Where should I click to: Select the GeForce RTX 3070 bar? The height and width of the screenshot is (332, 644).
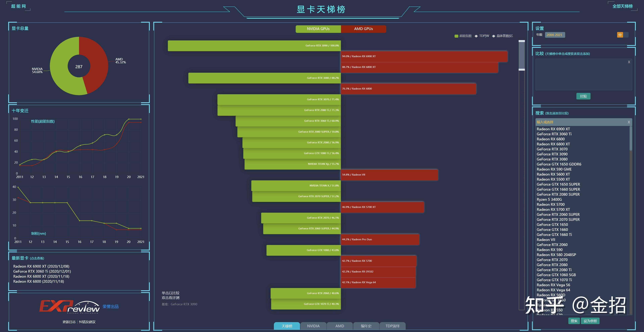(x=279, y=99)
